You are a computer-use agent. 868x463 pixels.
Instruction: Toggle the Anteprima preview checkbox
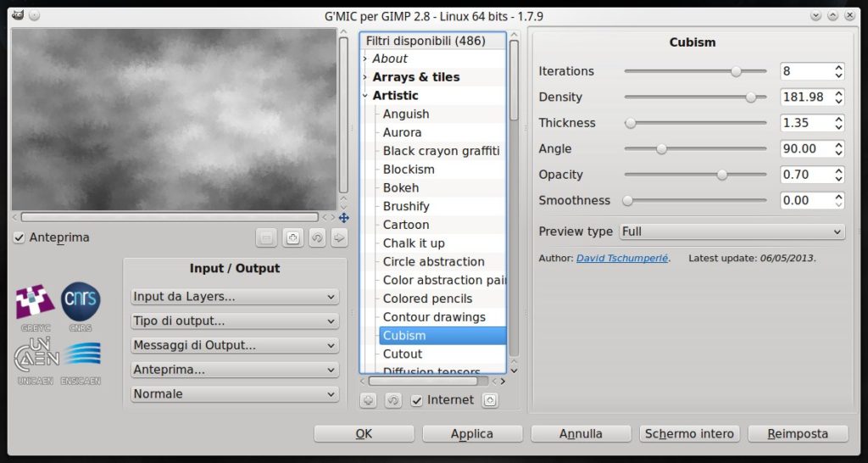tap(19, 237)
